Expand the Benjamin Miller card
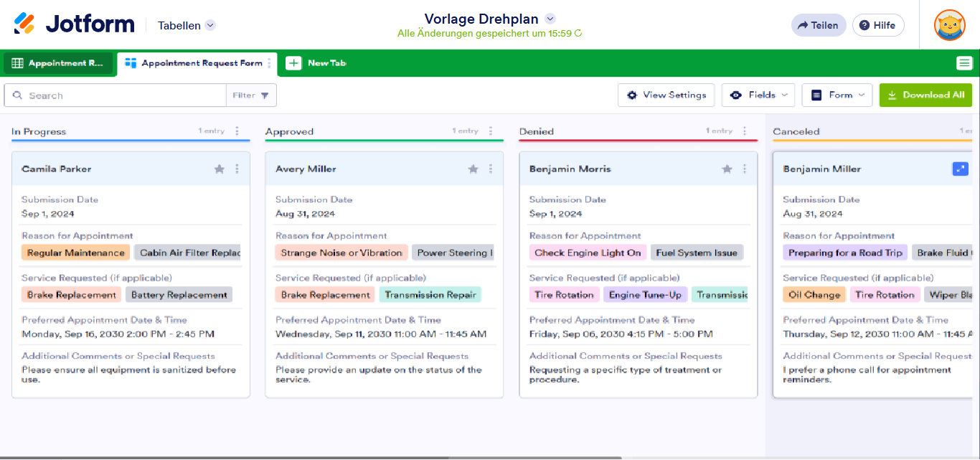980x460 pixels. click(960, 169)
